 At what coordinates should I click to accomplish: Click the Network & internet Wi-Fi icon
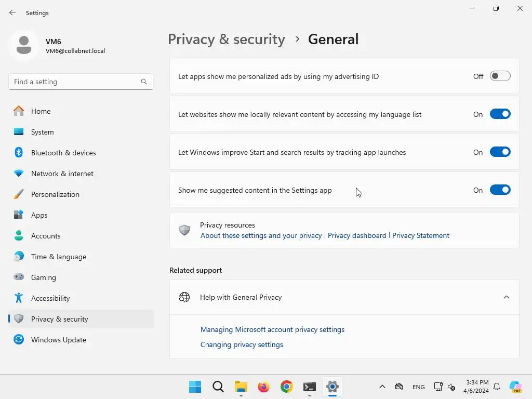coord(19,174)
